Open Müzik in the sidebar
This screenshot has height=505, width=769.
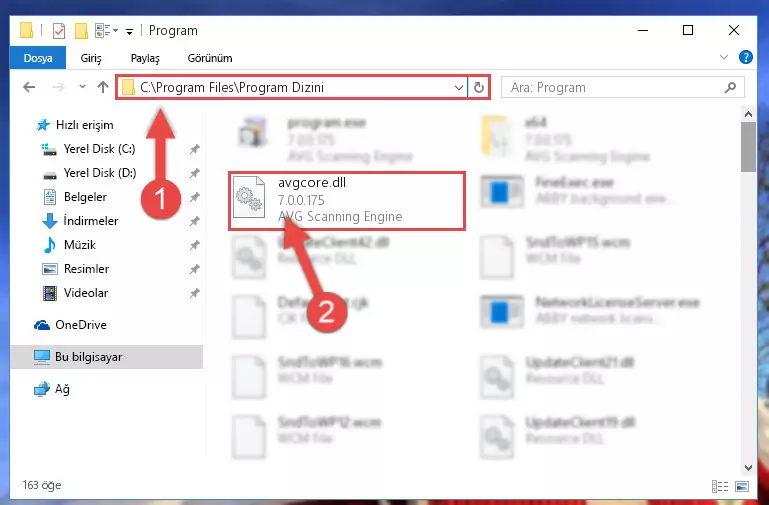(69, 245)
